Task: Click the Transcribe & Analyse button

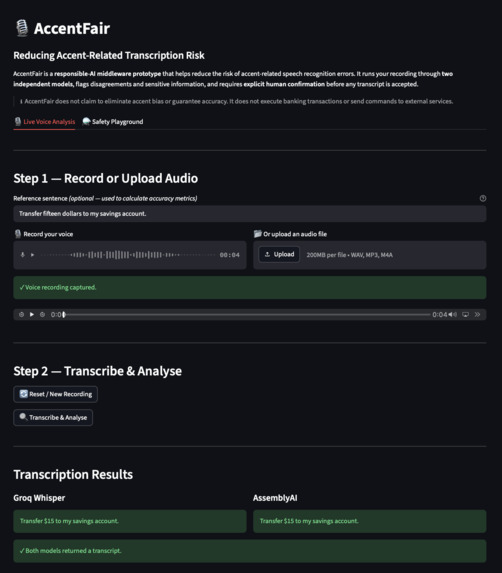Action: (53, 417)
